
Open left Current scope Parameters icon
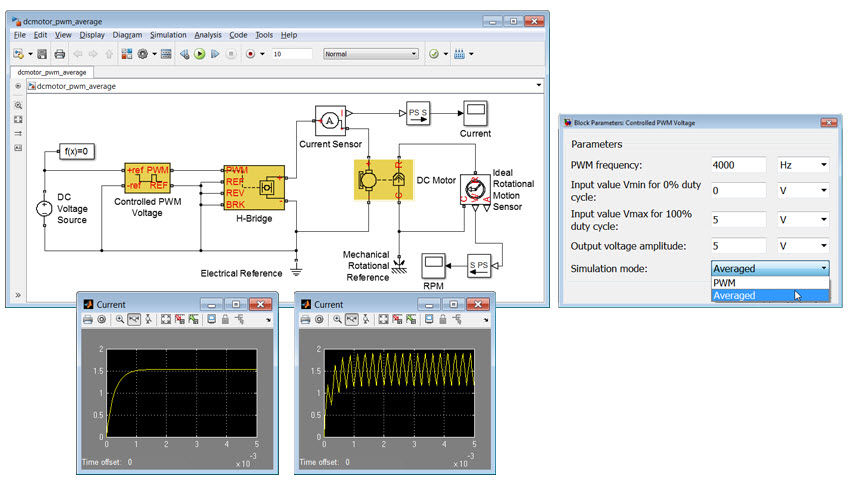[x=101, y=320]
